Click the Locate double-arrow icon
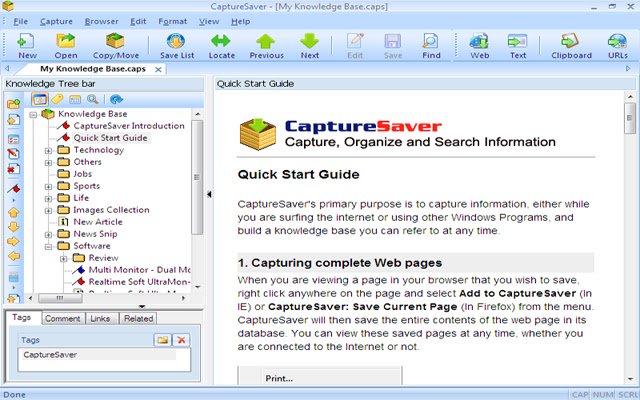Screen dimensions: 640x400 [x=221, y=41]
